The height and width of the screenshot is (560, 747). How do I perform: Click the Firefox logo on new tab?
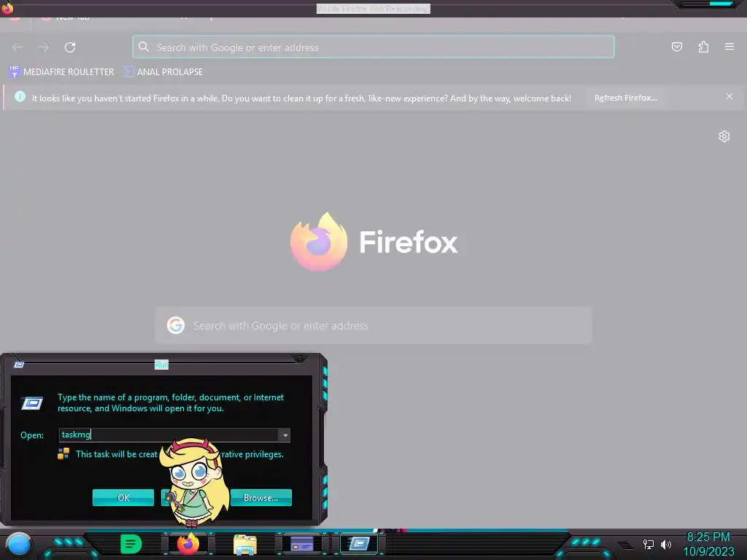pyautogui.click(x=319, y=241)
